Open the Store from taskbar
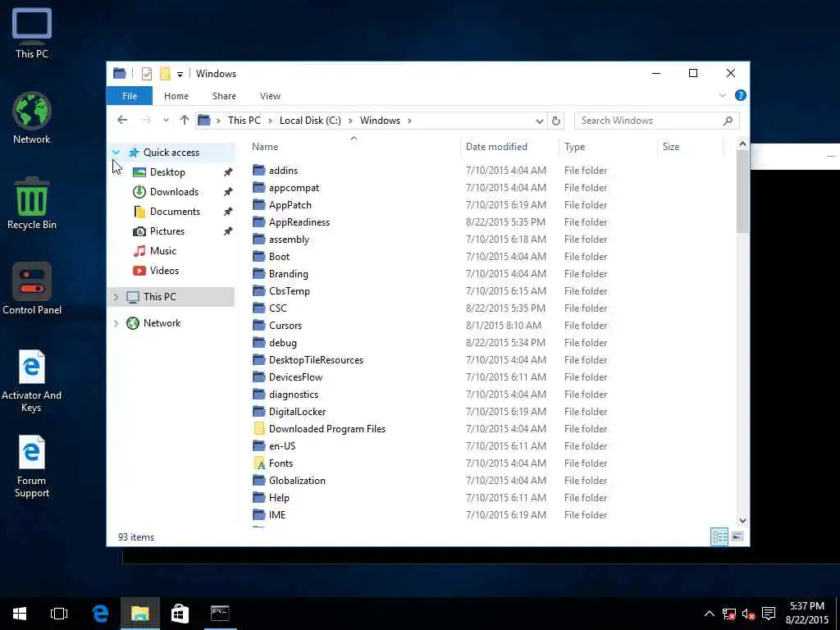The width and height of the screenshot is (840, 630). (x=180, y=614)
